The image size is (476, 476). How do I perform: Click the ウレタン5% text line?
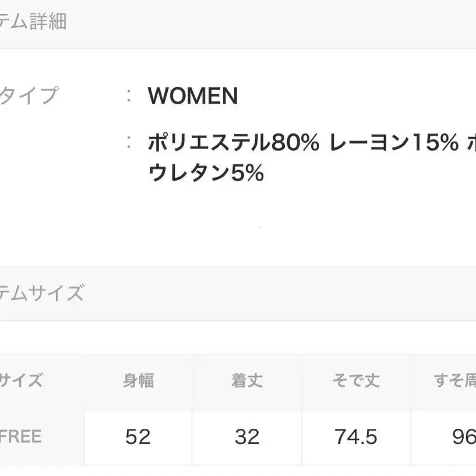(x=206, y=172)
